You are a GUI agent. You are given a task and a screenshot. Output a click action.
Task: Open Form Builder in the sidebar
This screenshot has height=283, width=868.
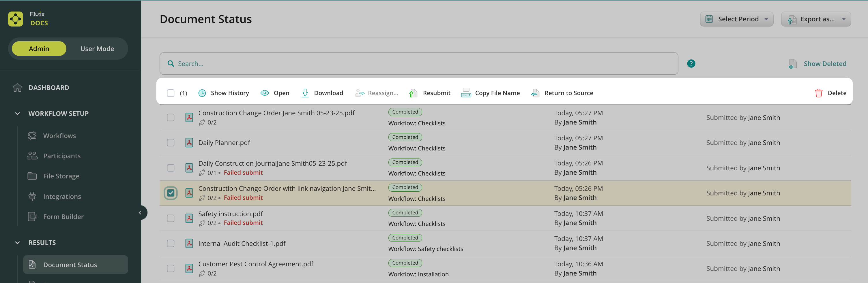[63, 217]
